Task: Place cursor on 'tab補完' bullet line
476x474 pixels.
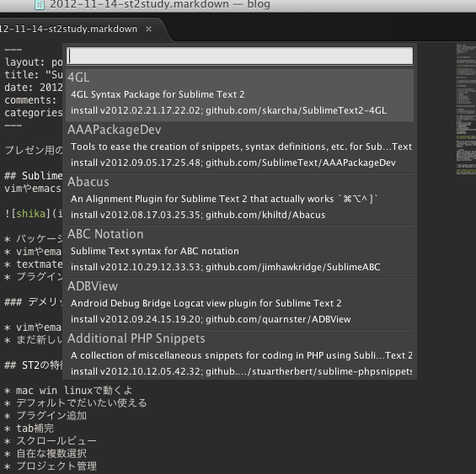Action: tap(29, 429)
